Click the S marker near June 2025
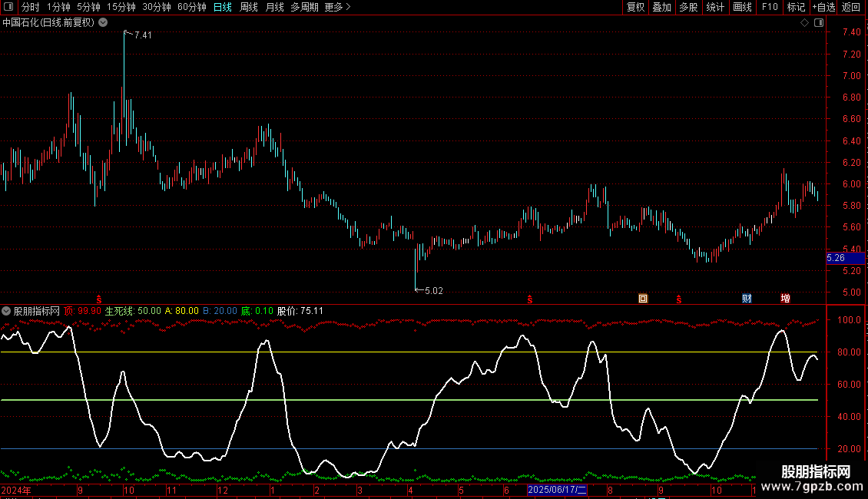 tap(530, 299)
